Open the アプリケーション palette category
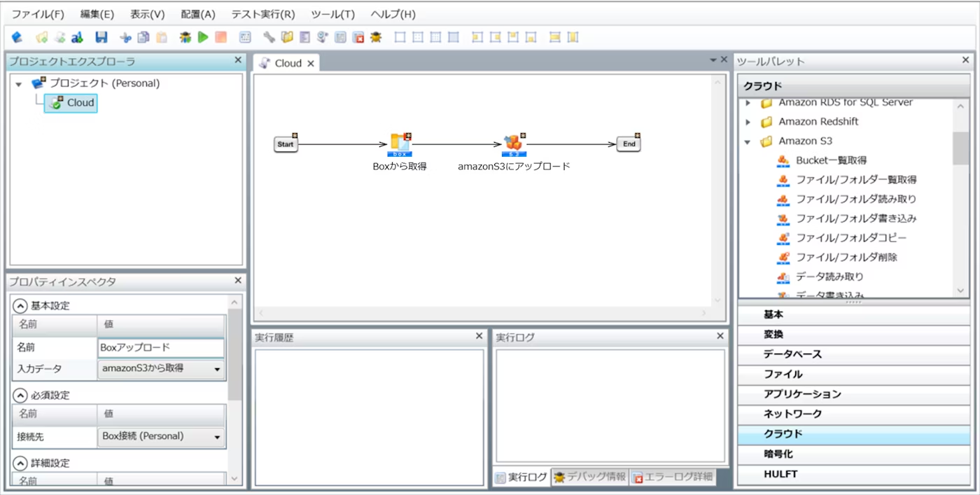This screenshot has width=980, height=495. click(x=853, y=394)
